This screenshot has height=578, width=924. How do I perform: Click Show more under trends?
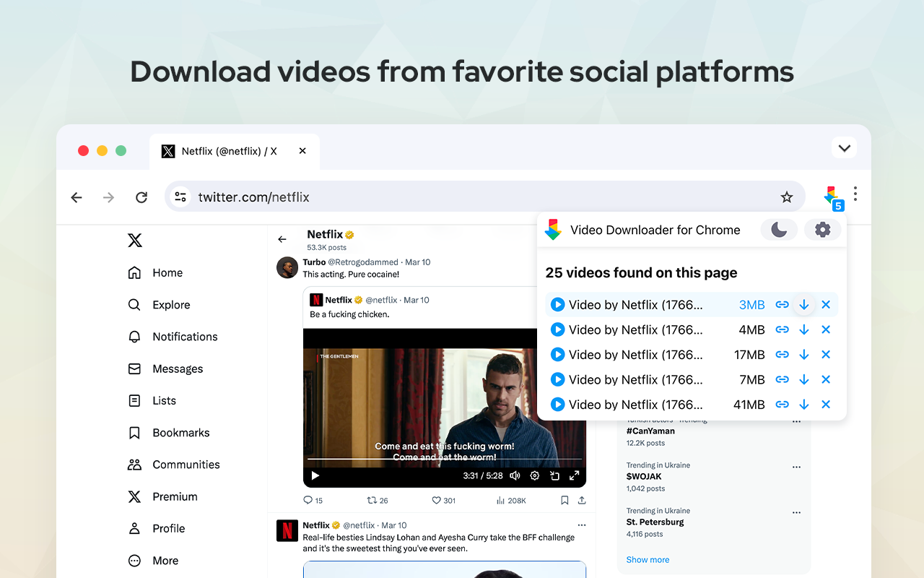tap(648, 560)
